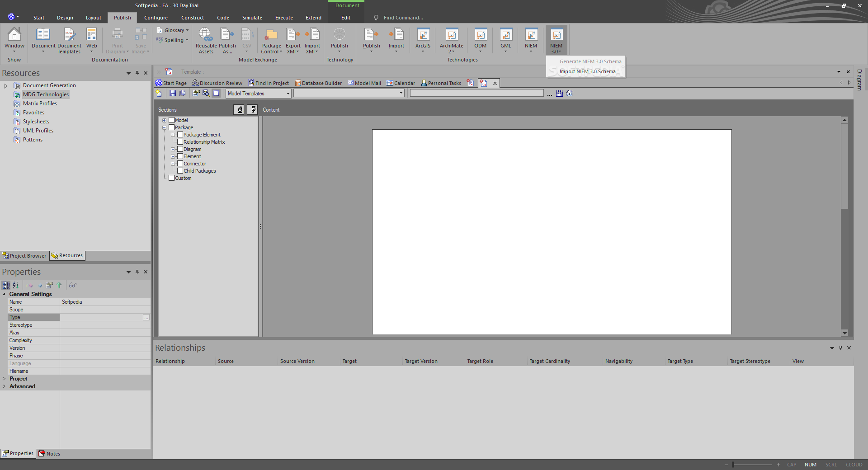Pin the Resources panel
Viewport: 868px width, 470px height.
point(137,73)
